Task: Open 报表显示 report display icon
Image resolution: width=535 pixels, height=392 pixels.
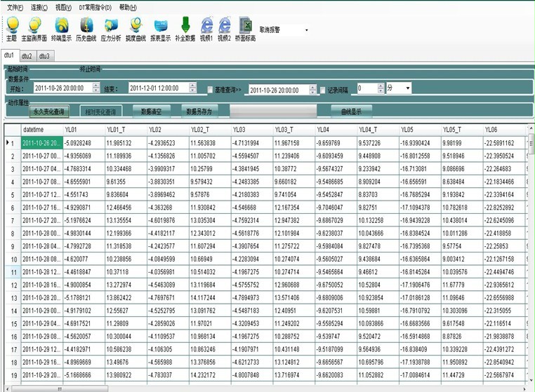Action: coord(160,27)
